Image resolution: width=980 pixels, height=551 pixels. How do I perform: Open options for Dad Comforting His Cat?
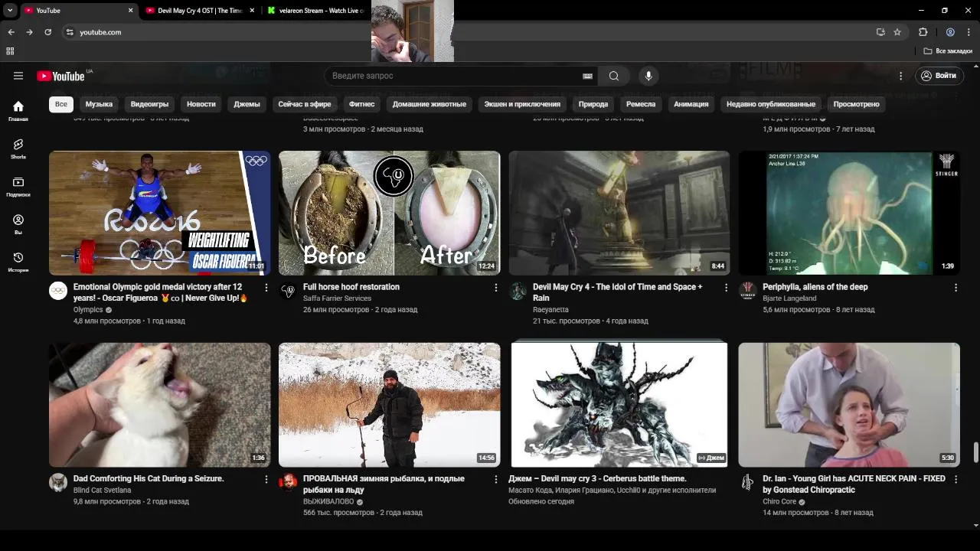266,479
